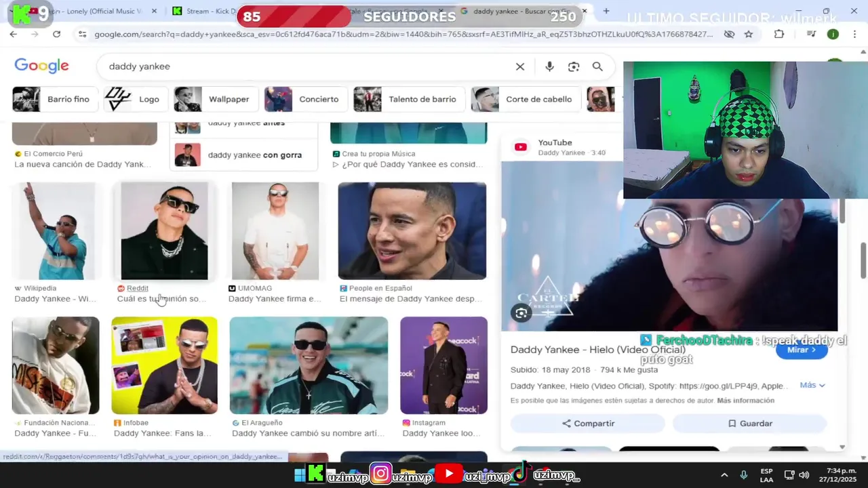Open the Más información link

coord(746,401)
